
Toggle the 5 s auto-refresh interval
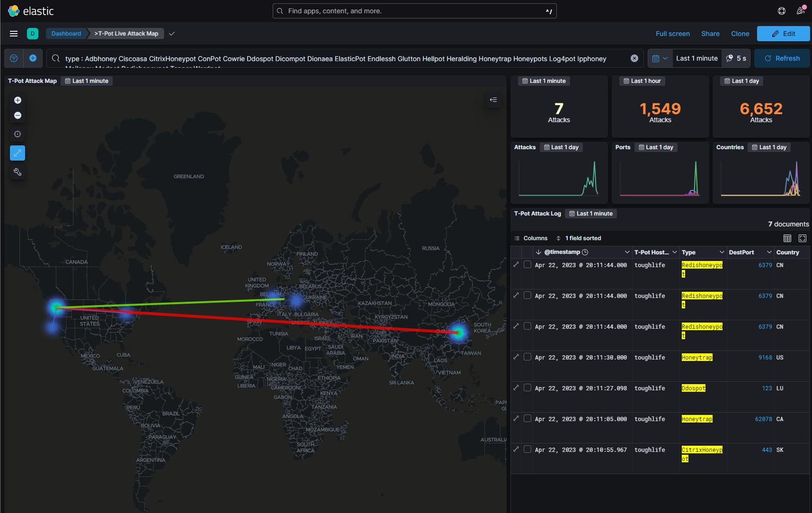736,58
